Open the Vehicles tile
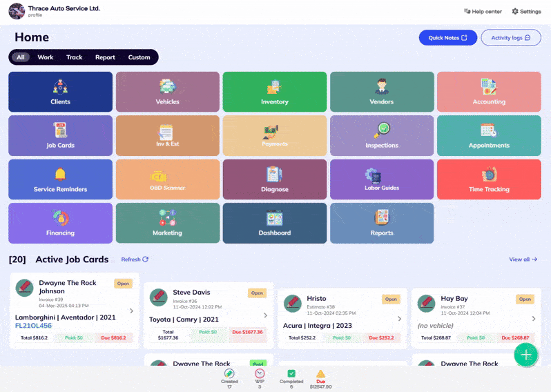The image size is (551, 392). coord(168,92)
